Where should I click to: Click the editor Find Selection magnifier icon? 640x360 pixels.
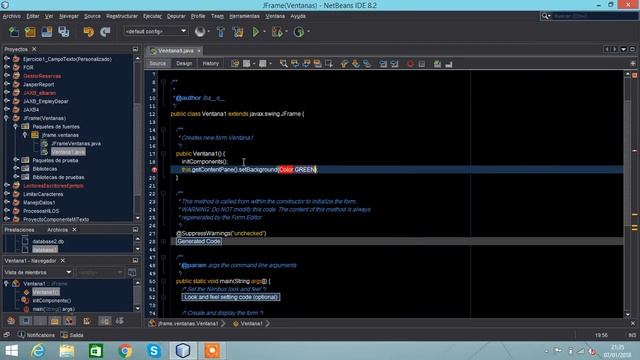tap(283, 64)
